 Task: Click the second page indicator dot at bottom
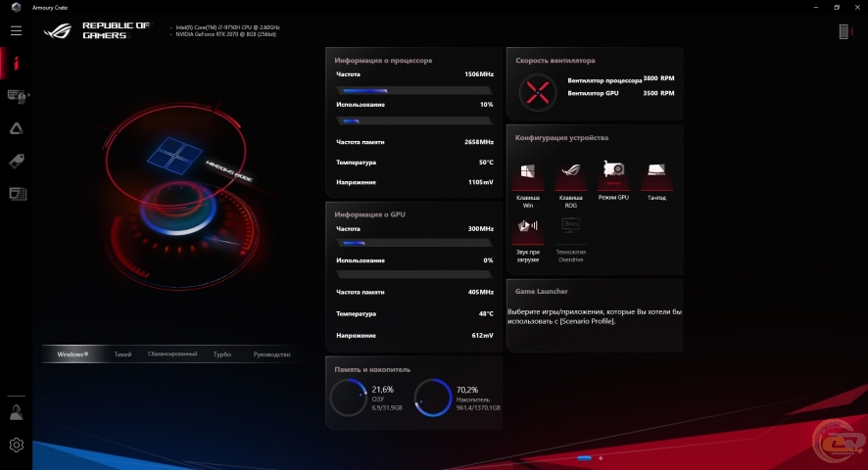[601, 458]
